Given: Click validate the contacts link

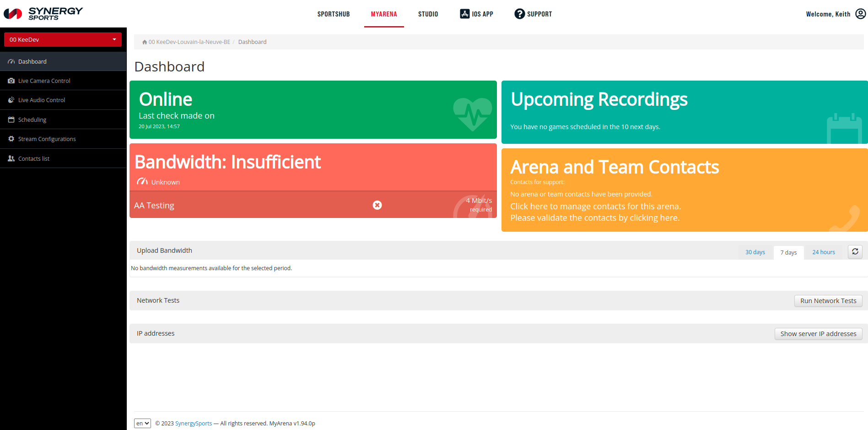Looking at the screenshot, I should [595, 218].
